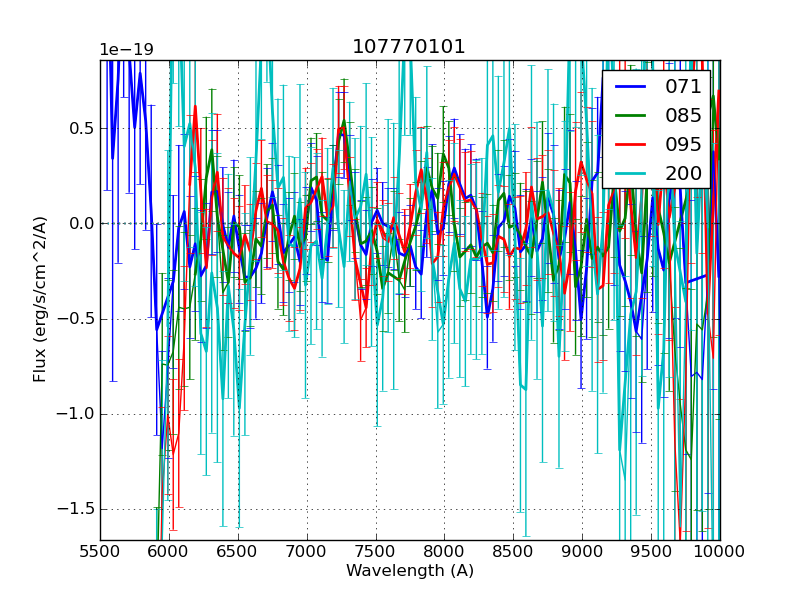Select the 10000 x-axis tick label
The image size is (800, 600).
720,551
